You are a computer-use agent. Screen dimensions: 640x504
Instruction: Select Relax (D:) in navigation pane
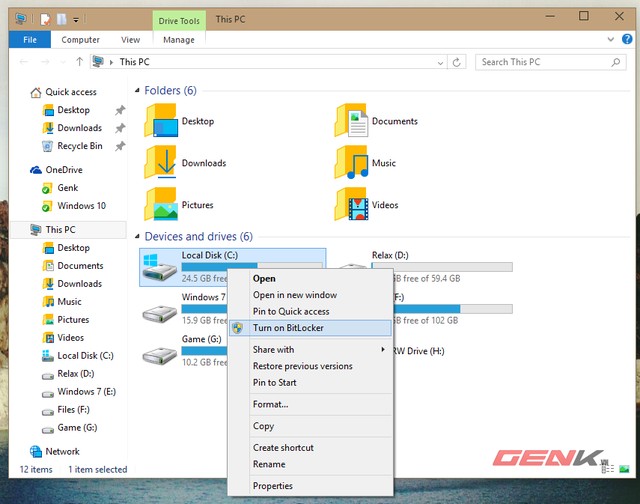[76, 374]
